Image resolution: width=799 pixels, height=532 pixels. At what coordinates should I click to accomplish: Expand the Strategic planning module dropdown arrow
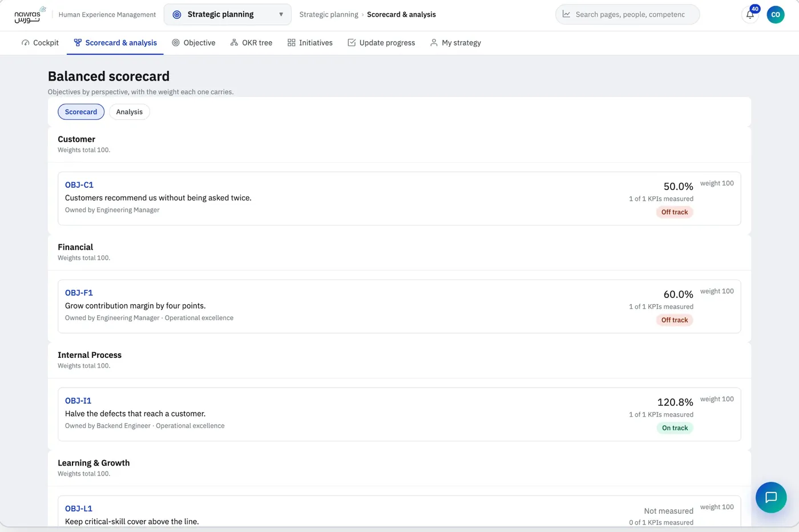coord(281,15)
